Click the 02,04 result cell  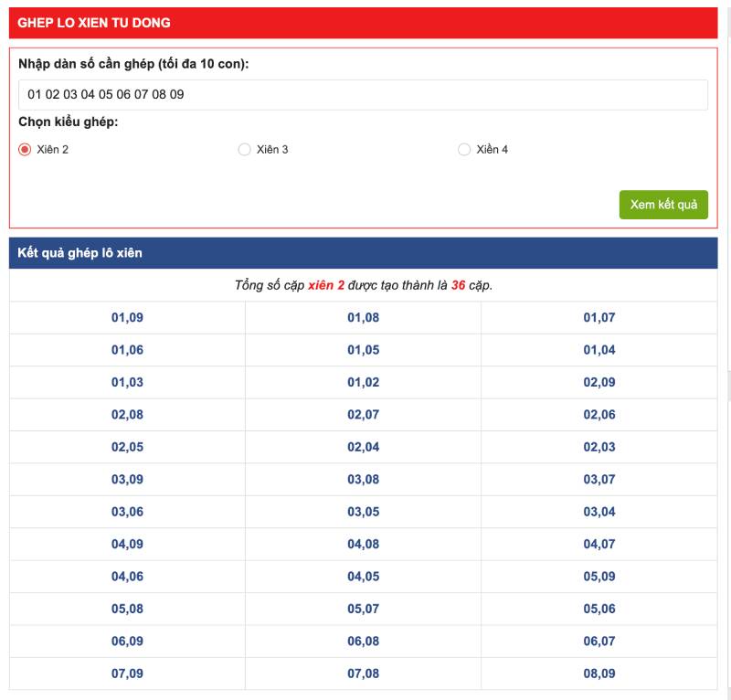click(363, 448)
